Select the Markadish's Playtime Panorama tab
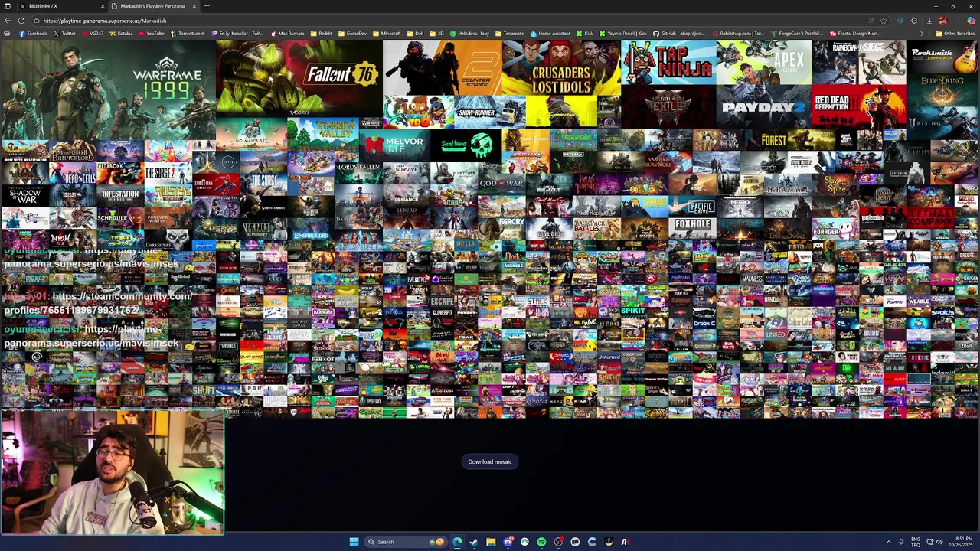The height and width of the screenshot is (551, 980). point(153,6)
